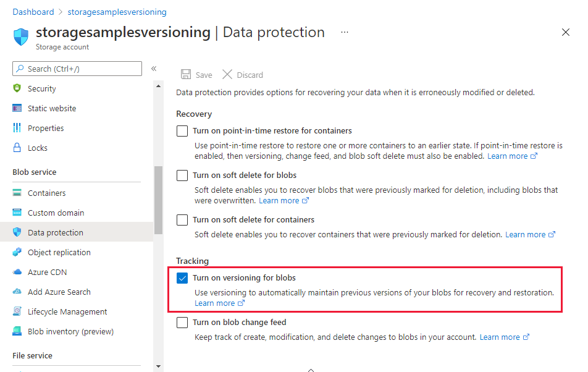Open the ellipsis more options menu
This screenshot has width=588, height=372.
[345, 32]
